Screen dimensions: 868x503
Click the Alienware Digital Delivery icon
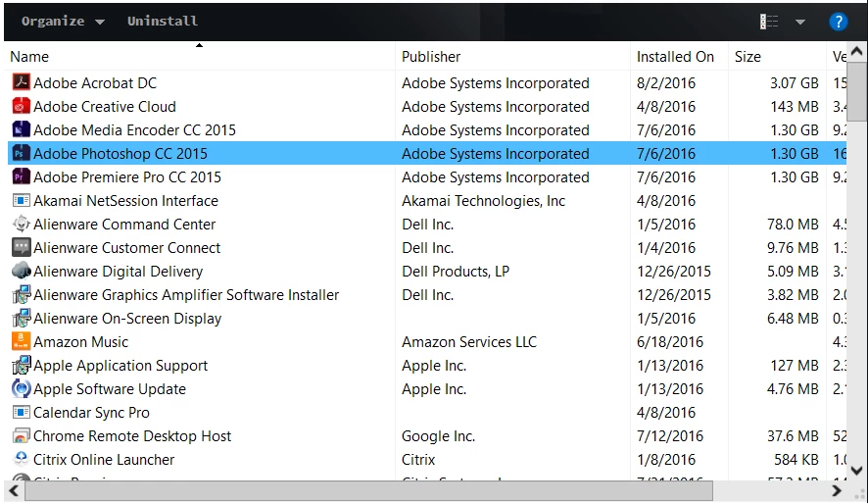[x=21, y=271]
